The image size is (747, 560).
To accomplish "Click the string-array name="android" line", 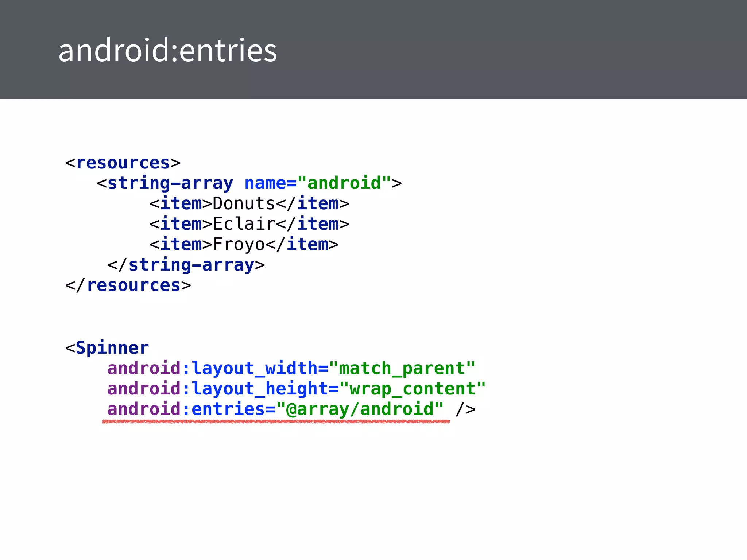I will click(249, 183).
